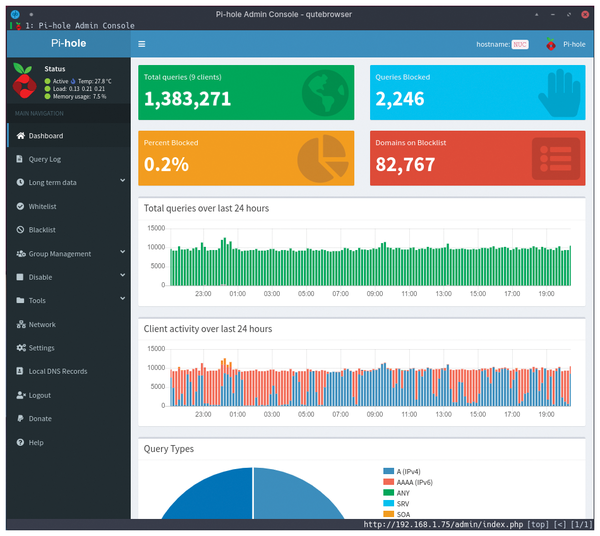This screenshot has width=600, height=536.
Task: Open the Settings menu item
Action: pos(68,347)
